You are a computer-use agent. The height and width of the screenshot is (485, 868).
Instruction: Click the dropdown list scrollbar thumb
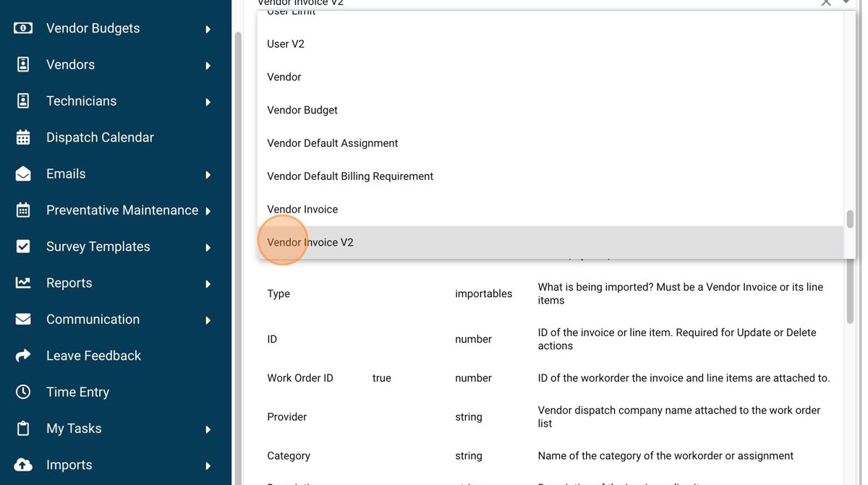(x=850, y=219)
